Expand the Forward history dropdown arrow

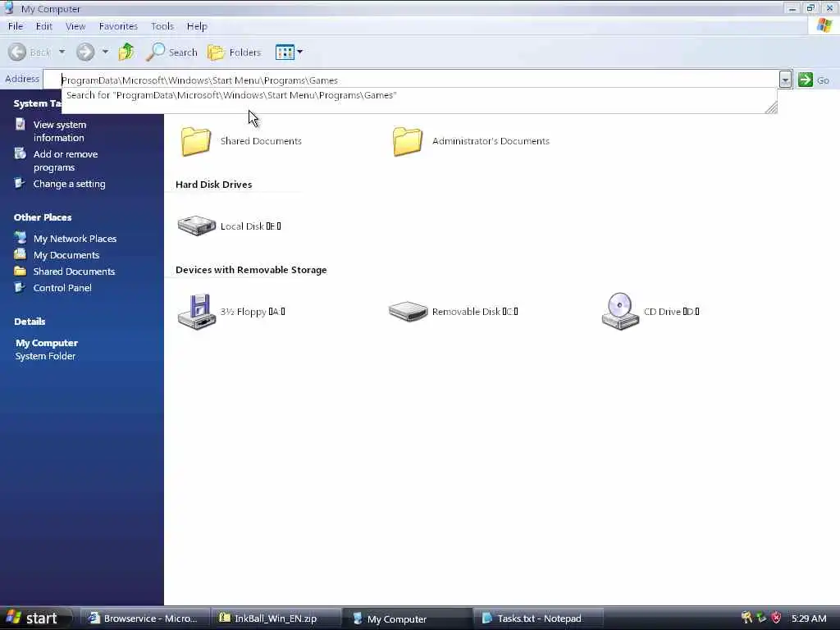pyautogui.click(x=106, y=52)
